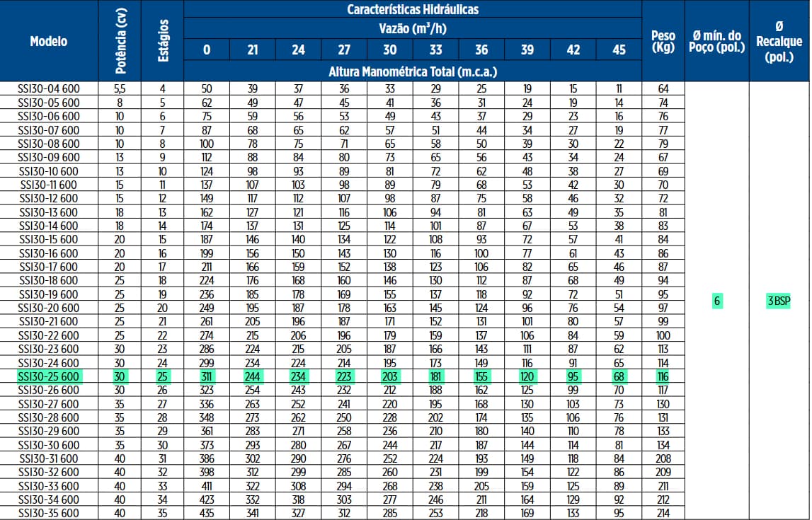Select the SSI30-04 600 model name
812x520 pixels.
[49, 89]
